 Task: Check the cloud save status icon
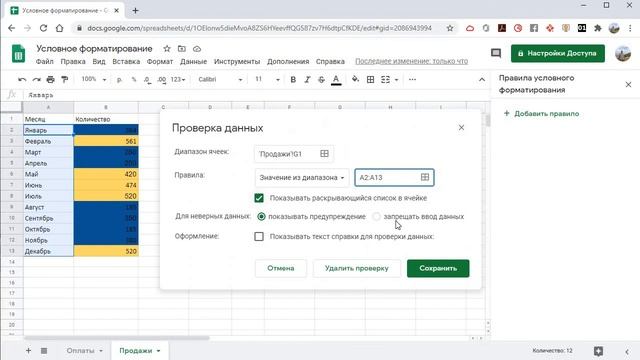pos(197,49)
